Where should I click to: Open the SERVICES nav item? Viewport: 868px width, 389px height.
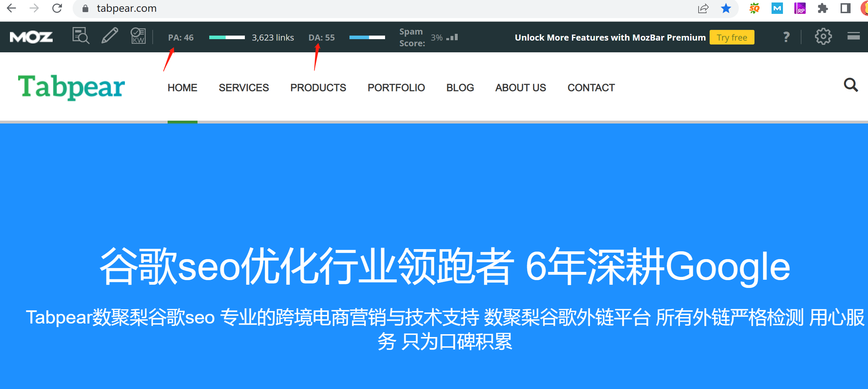[244, 88]
